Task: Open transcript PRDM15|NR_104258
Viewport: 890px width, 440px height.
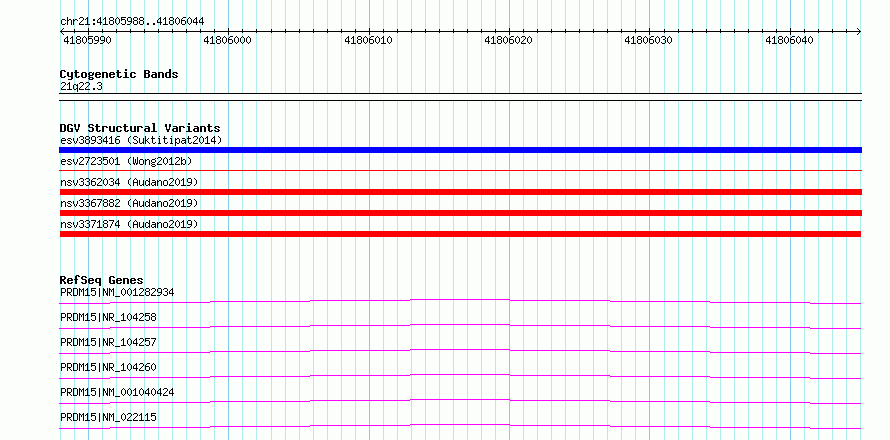Action: [108, 317]
